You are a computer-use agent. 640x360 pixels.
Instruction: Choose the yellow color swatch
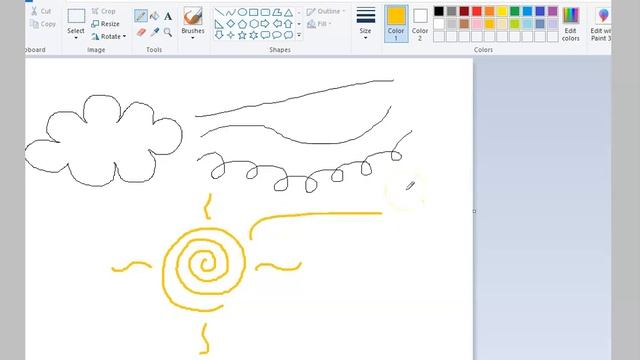coord(502,11)
